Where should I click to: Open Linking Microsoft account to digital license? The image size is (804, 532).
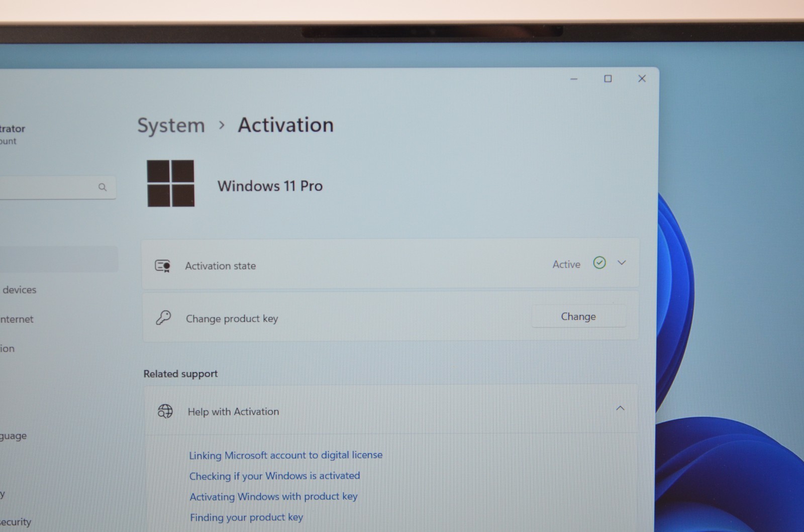tap(285, 455)
